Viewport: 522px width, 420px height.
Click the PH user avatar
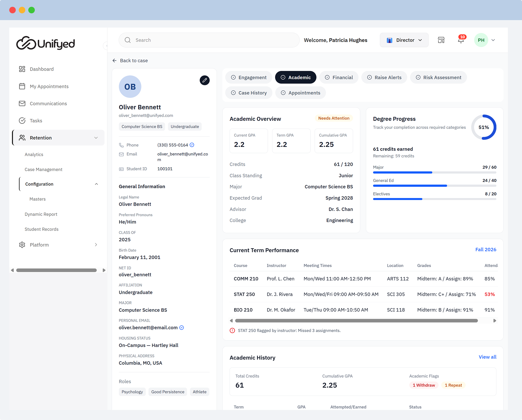[x=481, y=40]
